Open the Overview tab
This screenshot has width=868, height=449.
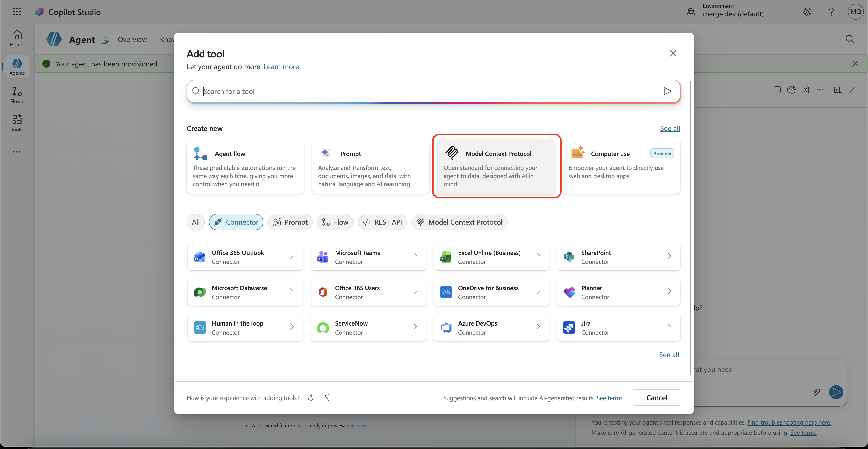coord(132,39)
